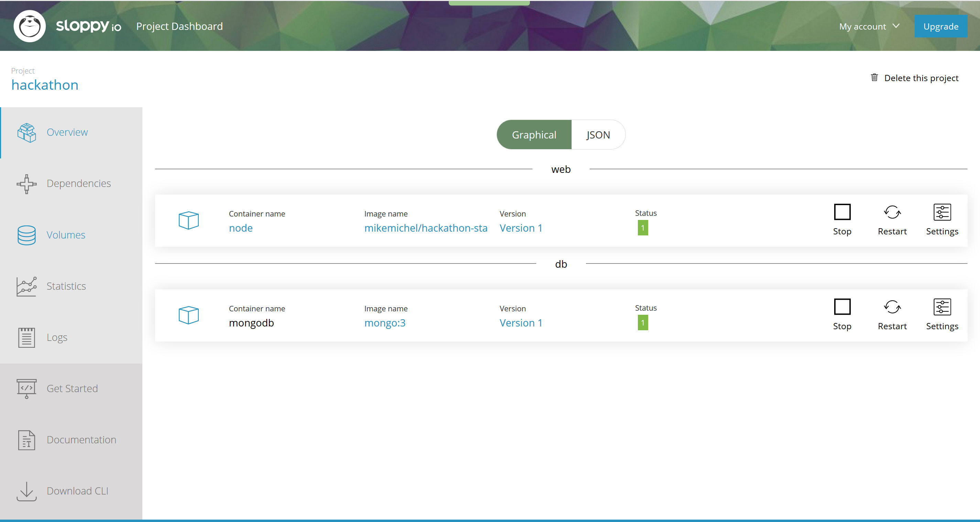Click the mongodb container cube icon
The height and width of the screenshot is (522, 980).
tap(189, 315)
